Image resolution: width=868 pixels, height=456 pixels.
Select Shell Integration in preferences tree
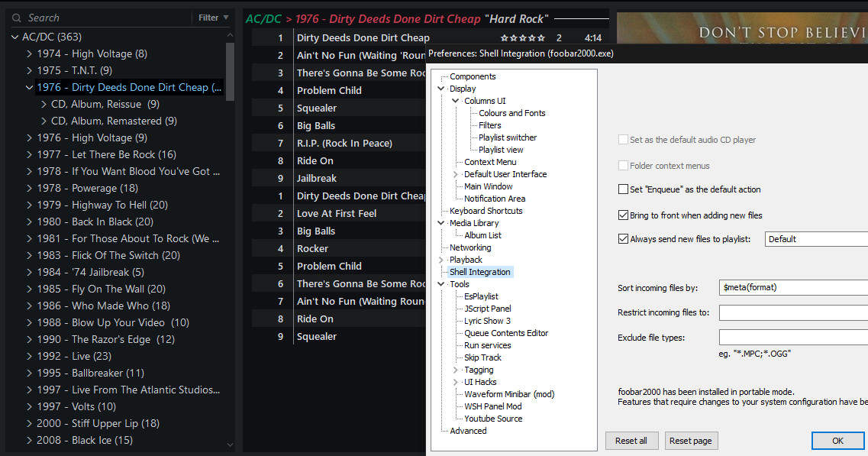[480, 272]
